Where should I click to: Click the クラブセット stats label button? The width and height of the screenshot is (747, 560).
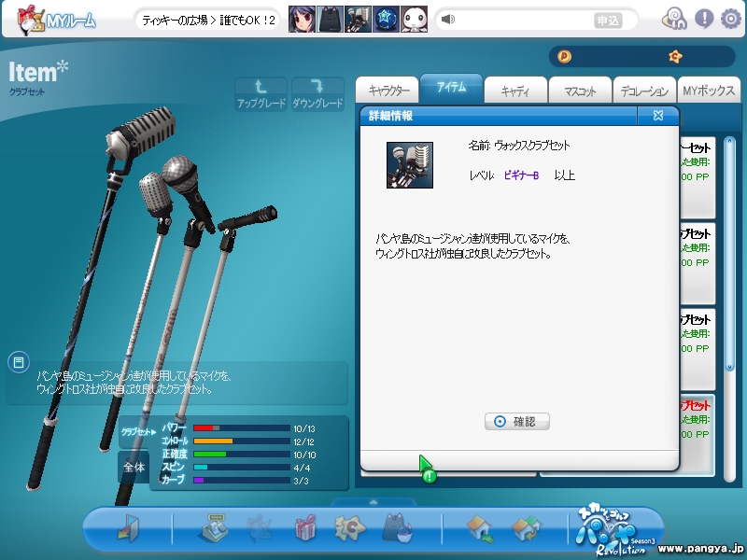[138, 432]
